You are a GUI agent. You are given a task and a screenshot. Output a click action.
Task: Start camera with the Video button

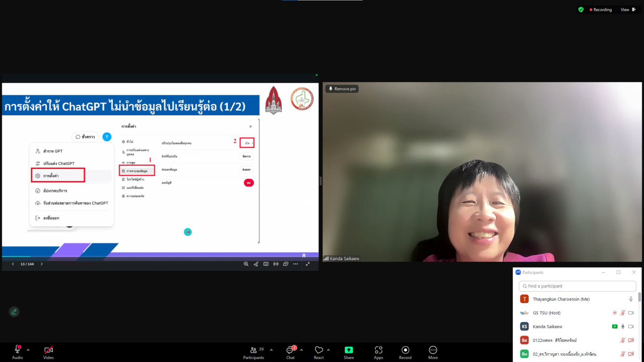(x=48, y=352)
